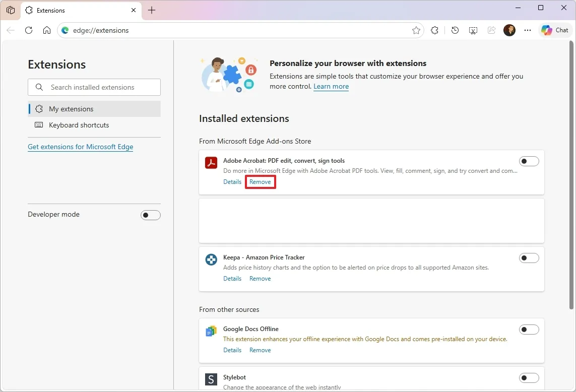Select Keyboard shortcuts in the sidebar

click(x=79, y=125)
